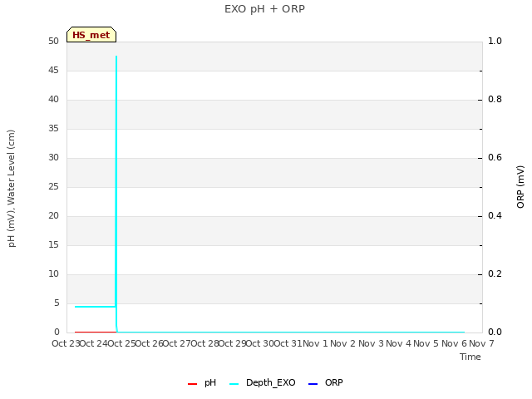Click the 1.0 right y-axis tick label
This screenshot has width=532, height=399.
tap(495, 41)
